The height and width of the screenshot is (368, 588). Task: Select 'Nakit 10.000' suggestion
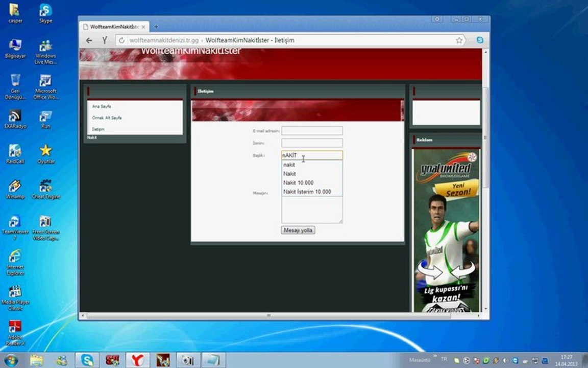pyautogui.click(x=312, y=183)
